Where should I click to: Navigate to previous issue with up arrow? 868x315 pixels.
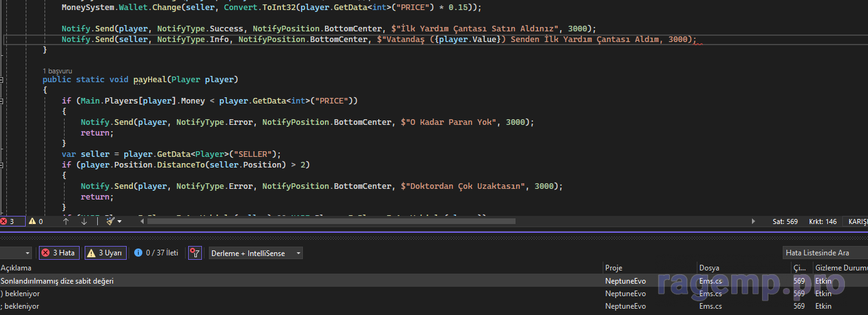click(x=66, y=222)
